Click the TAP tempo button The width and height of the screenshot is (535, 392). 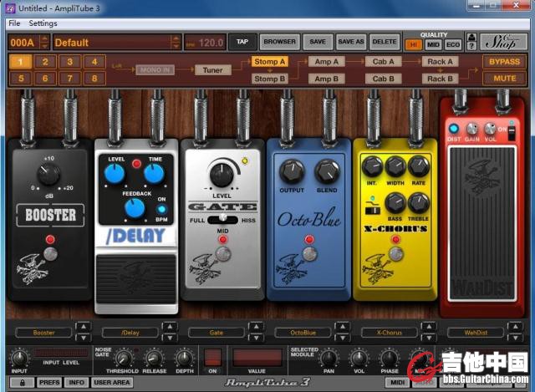[x=242, y=42]
